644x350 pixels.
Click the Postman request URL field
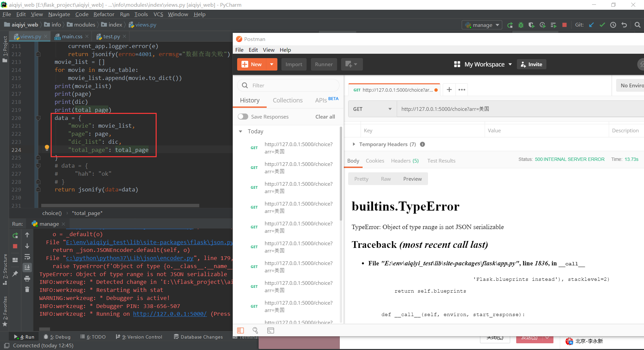pos(520,109)
